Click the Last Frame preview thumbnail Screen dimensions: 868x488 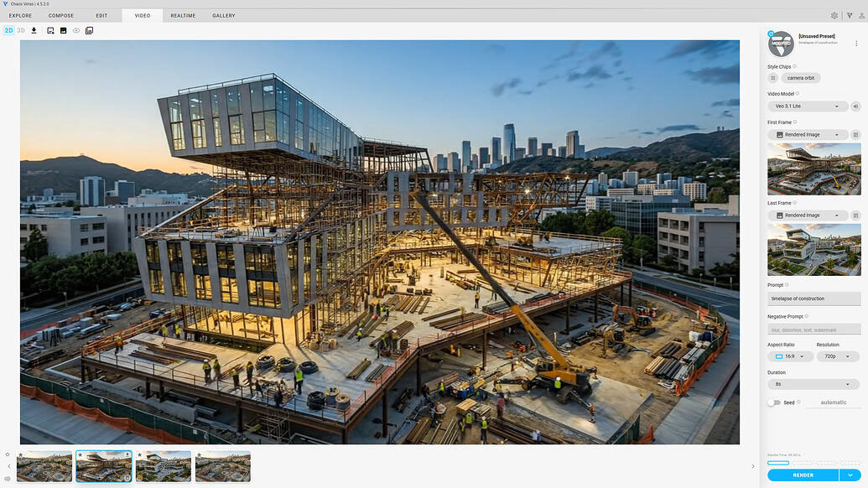pyautogui.click(x=813, y=250)
